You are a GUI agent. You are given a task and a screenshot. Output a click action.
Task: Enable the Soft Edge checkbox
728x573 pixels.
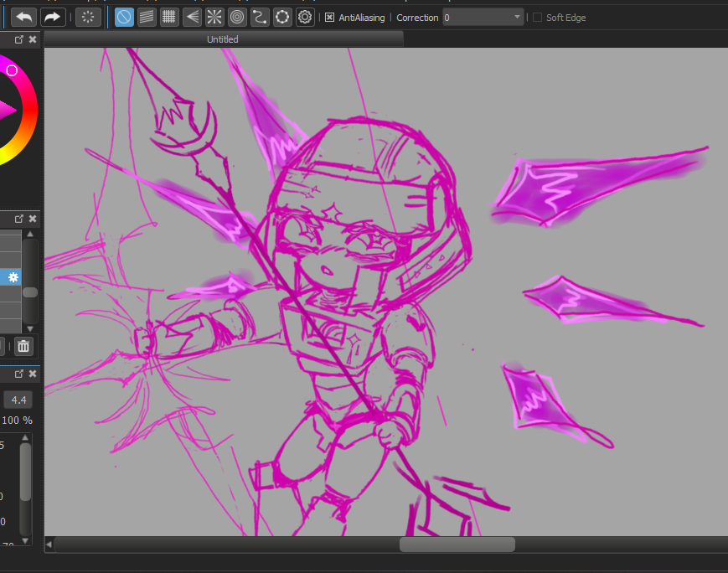click(x=537, y=18)
